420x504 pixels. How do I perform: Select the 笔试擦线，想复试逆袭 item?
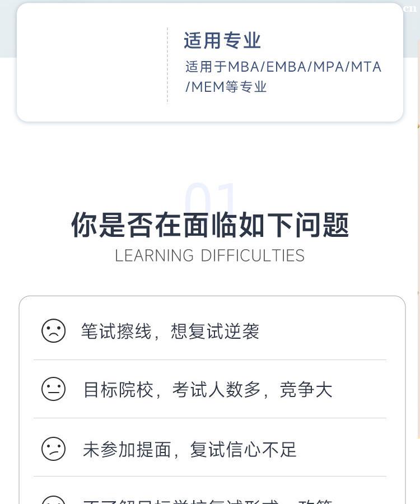point(170,331)
